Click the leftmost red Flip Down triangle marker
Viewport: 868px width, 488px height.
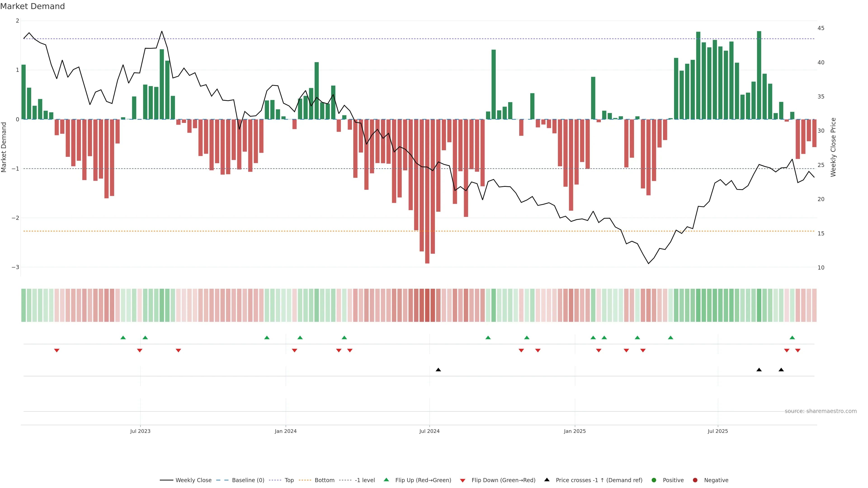(x=57, y=351)
